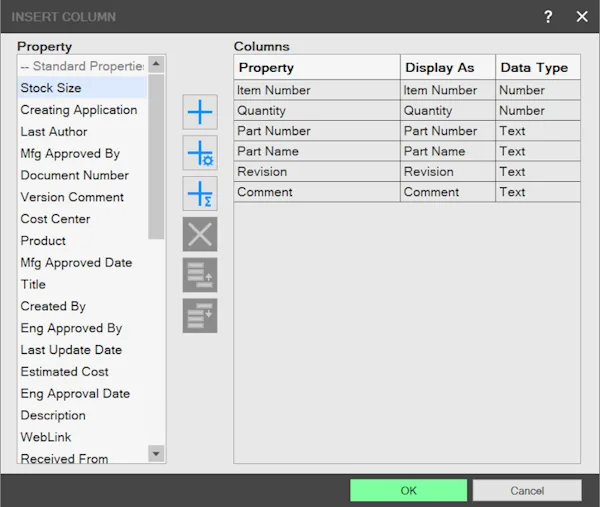Image resolution: width=600 pixels, height=507 pixels.
Task: Click Data Type cell for Item Number
Action: tap(538, 90)
